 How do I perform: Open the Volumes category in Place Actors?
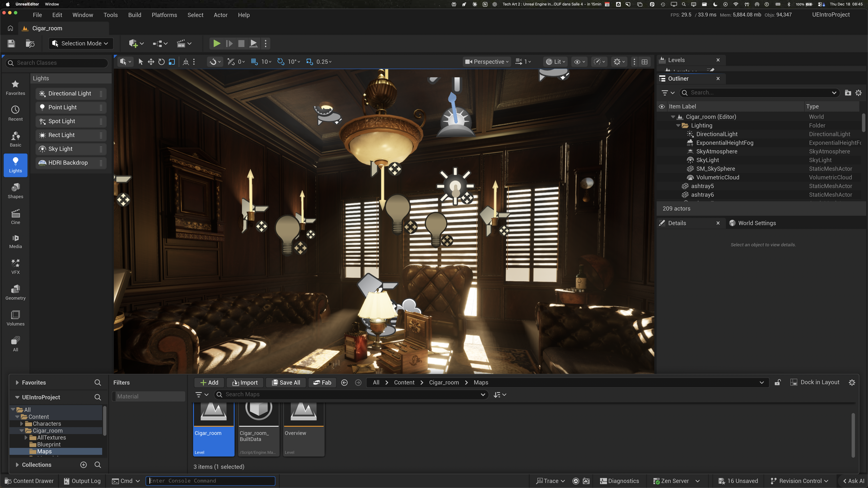click(x=15, y=318)
